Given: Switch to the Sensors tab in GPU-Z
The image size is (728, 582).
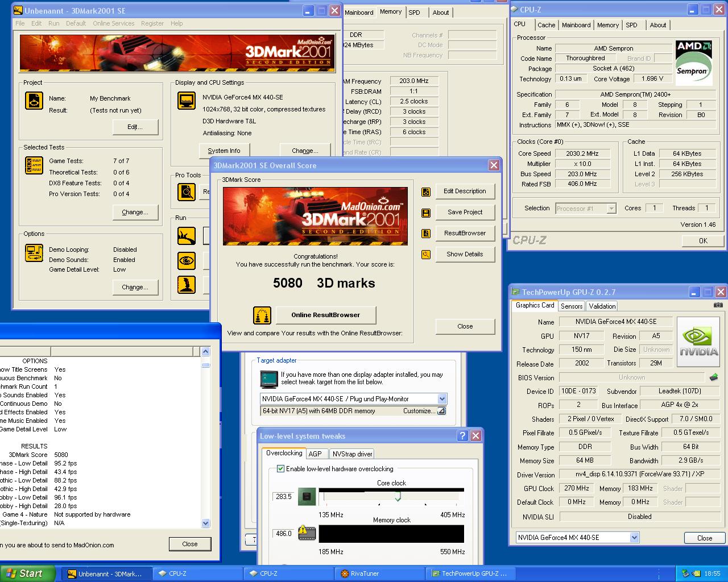Looking at the screenshot, I should coord(572,306).
